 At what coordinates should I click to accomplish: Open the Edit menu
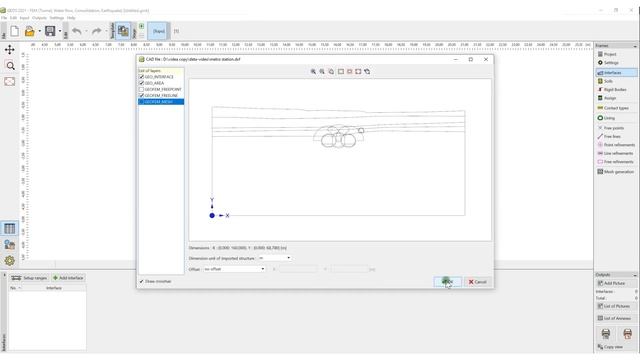(x=13, y=18)
